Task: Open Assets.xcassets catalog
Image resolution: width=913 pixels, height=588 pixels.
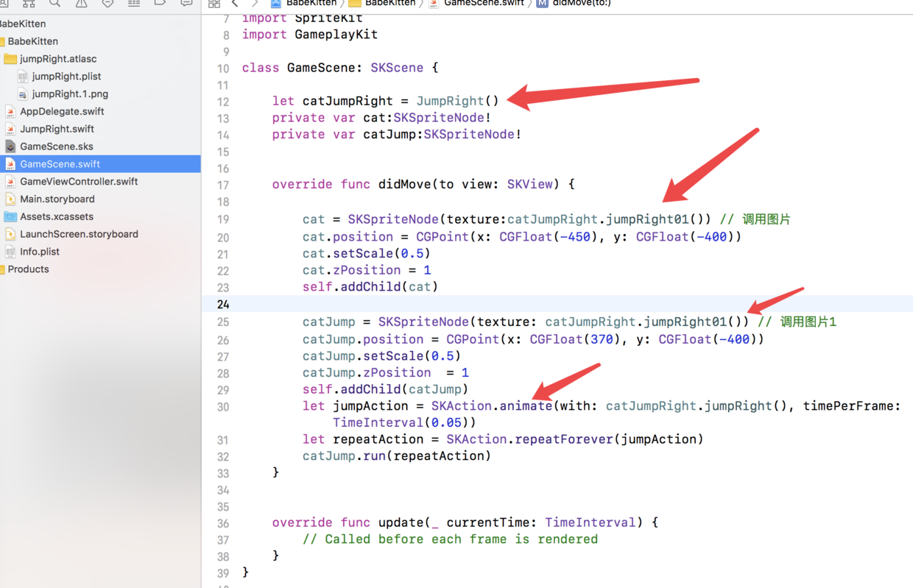Action: (100, 217)
